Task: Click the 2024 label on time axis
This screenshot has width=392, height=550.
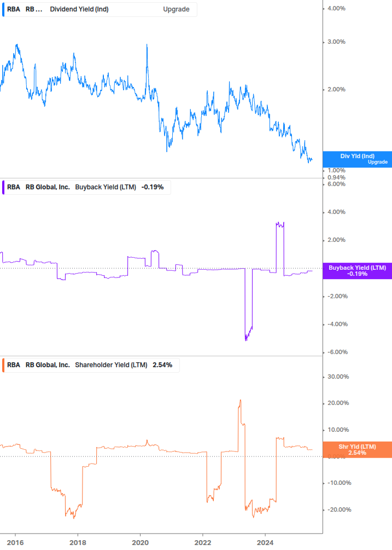Action: (265, 543)
